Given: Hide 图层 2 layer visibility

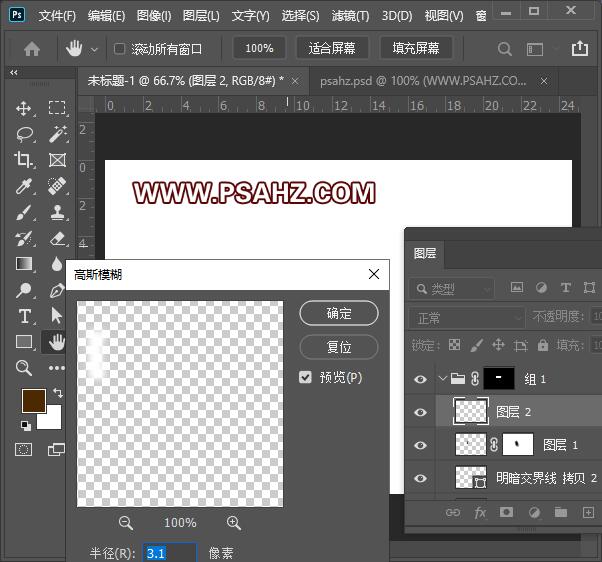Looking at the screenshot, I should pyautogui.click(x=420, y=412).
